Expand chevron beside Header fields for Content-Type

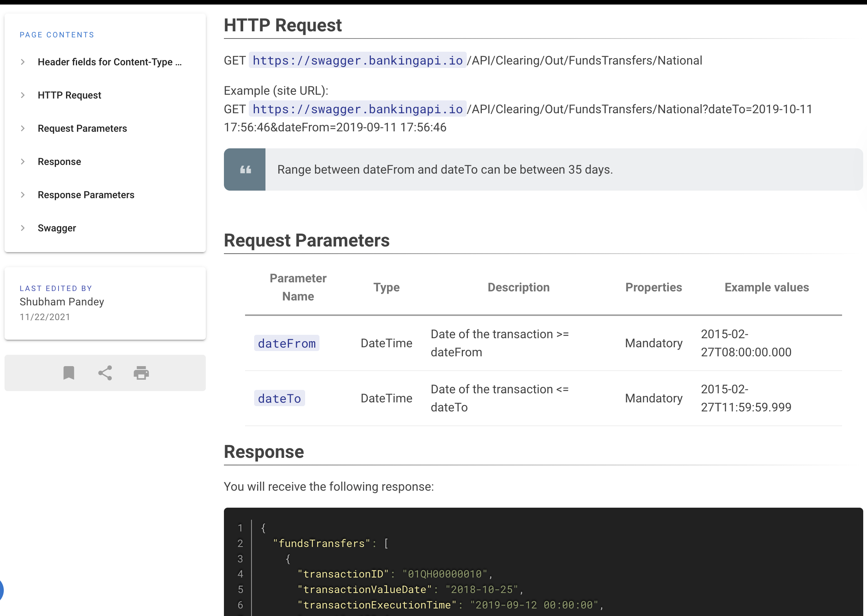pyautogui.click(x=23, y=62)
